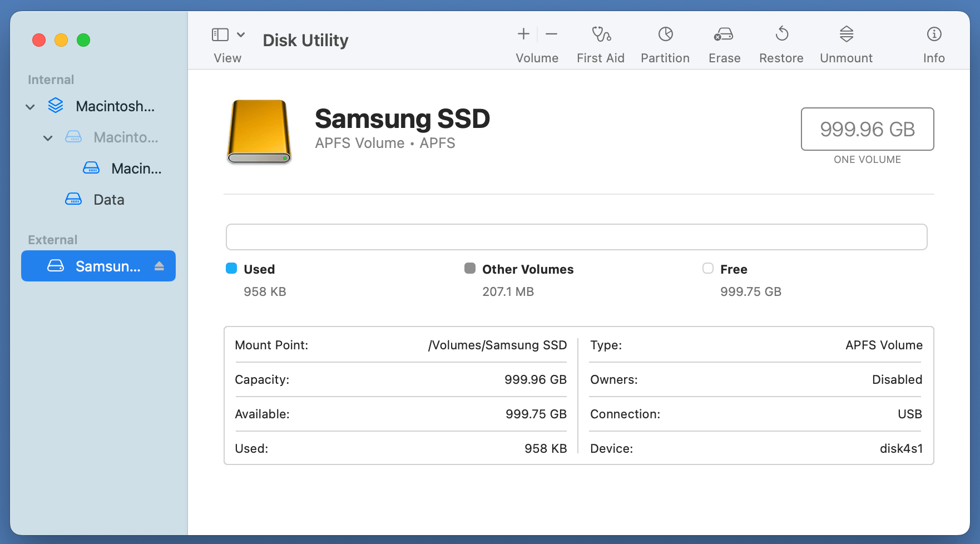Toggle the Used legend swatch

coord(231,268)
